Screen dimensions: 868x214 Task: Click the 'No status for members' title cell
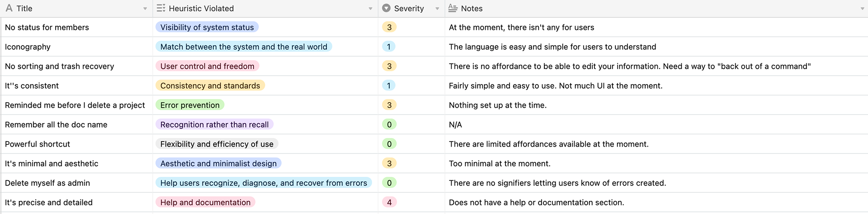pos(47,27)
